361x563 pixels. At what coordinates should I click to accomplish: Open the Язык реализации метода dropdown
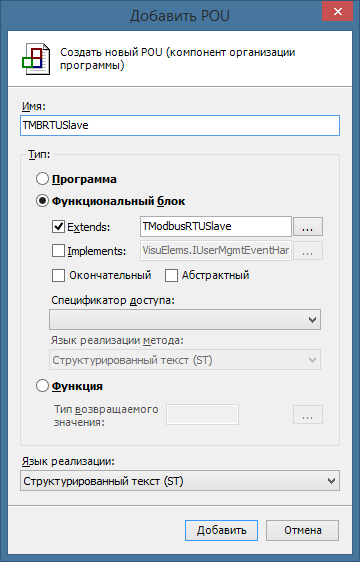coord(185,360)
